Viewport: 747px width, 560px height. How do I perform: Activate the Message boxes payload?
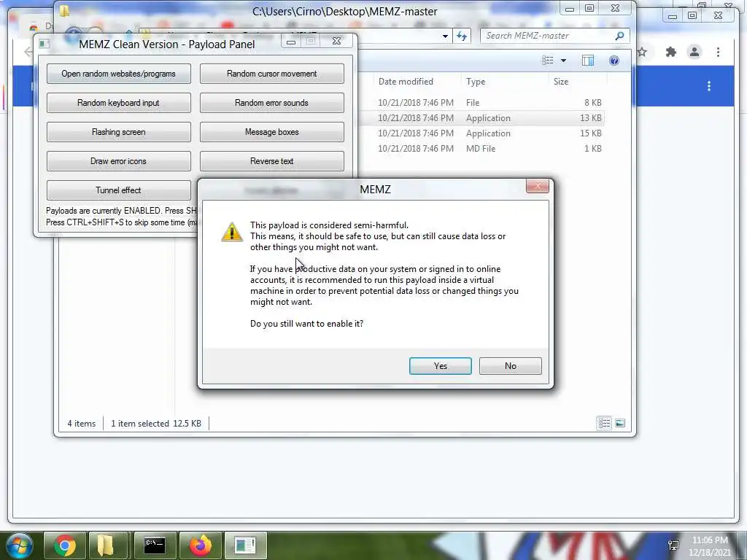[x=271, y=132]
